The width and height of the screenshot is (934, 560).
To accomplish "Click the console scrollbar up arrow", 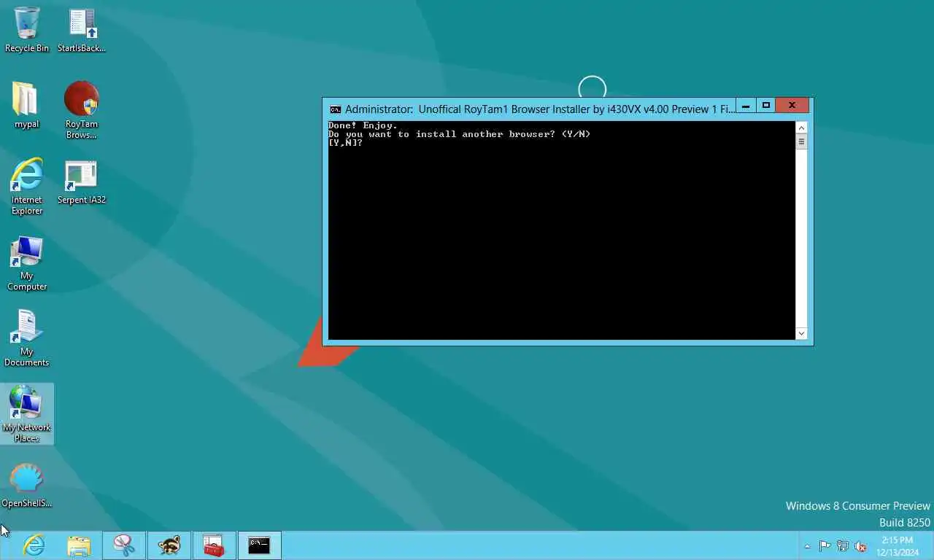I will pos(801,128).
